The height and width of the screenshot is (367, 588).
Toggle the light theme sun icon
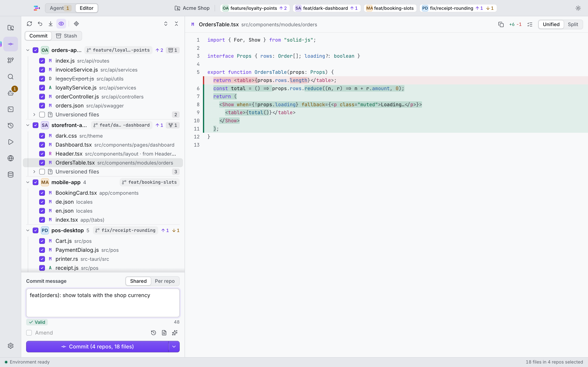(578, 8)
